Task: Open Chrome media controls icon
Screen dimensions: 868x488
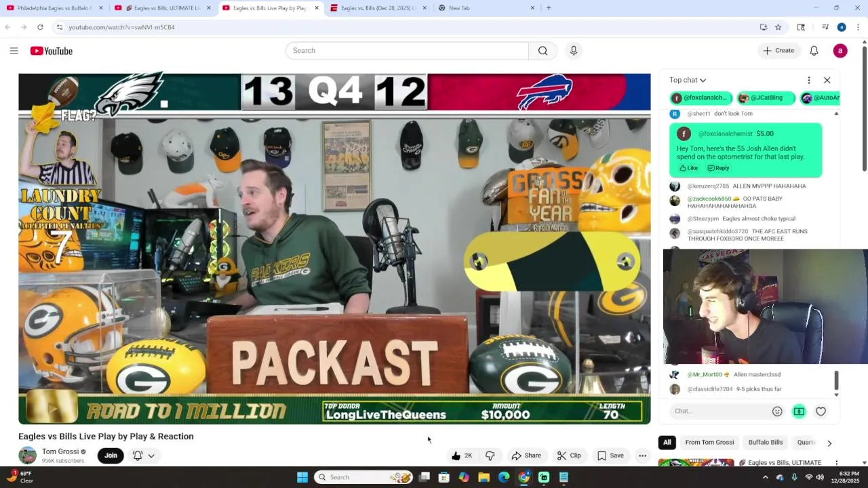Action: point(825,27)
